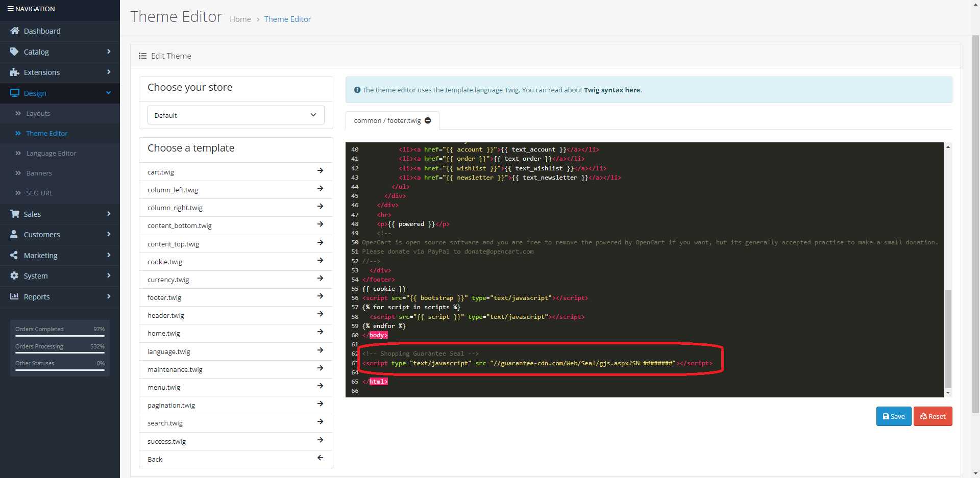Click the Reports bar chart icon
Image resolution: width=980 pixels, height=478 pixels.
click(x=14, y=297)
